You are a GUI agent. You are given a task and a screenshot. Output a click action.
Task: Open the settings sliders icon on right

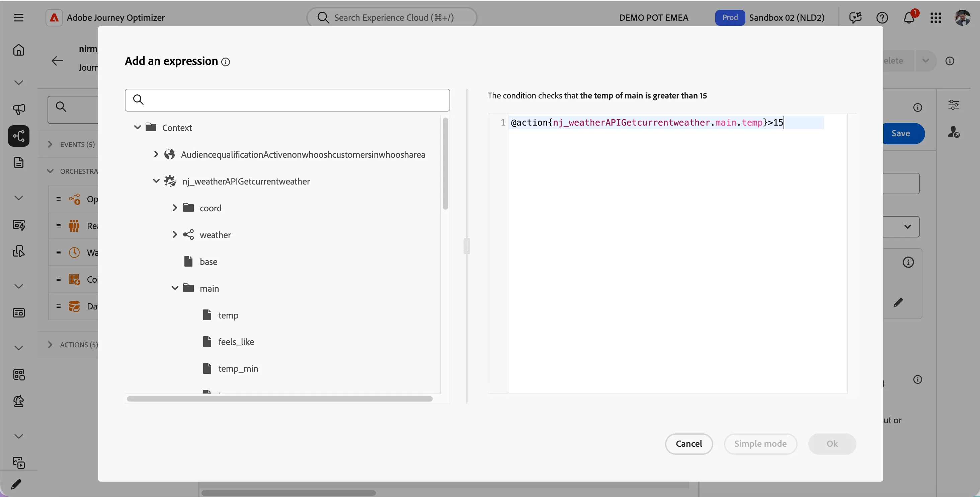pos(953,104)
